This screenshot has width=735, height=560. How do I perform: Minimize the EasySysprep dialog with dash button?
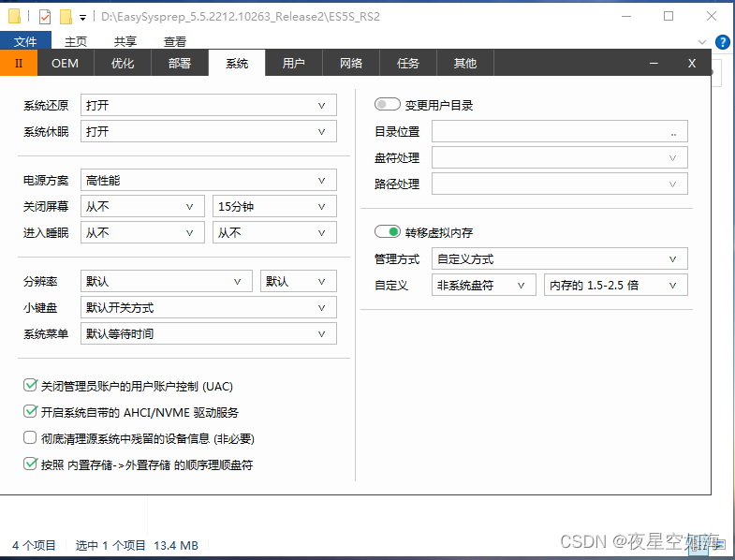coord(654,64)
